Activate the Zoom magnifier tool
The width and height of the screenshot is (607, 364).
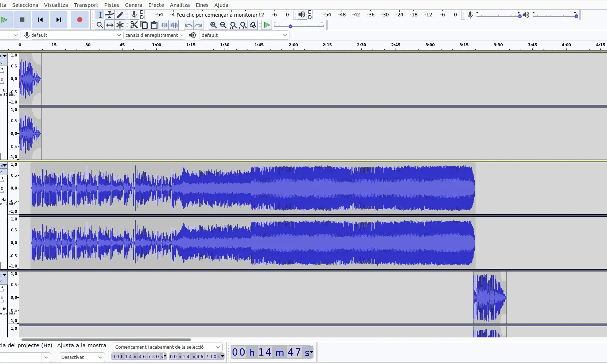pyautogui.click(x=100, y=25)
